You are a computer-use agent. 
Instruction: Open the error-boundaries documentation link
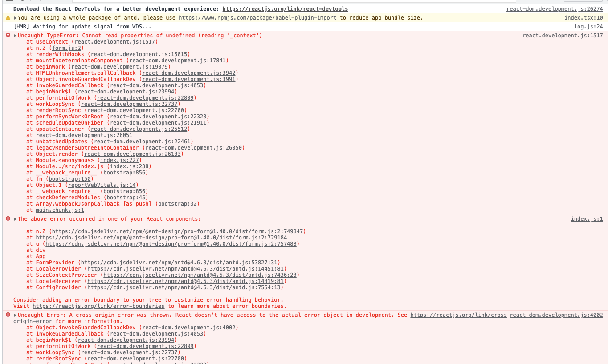(x=98, y=306)
